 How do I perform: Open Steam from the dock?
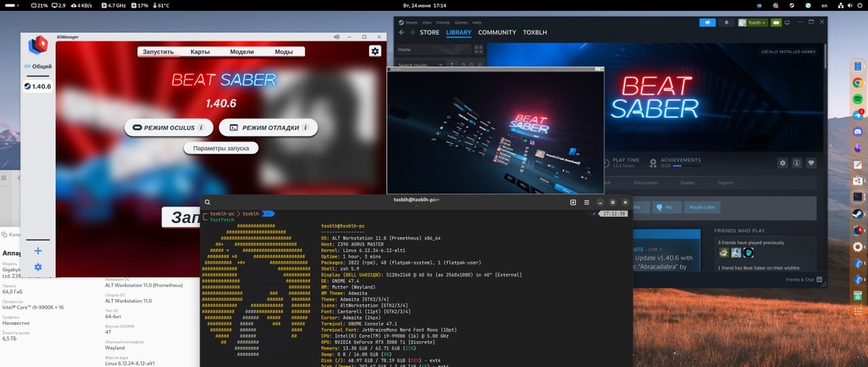point(858,214)
